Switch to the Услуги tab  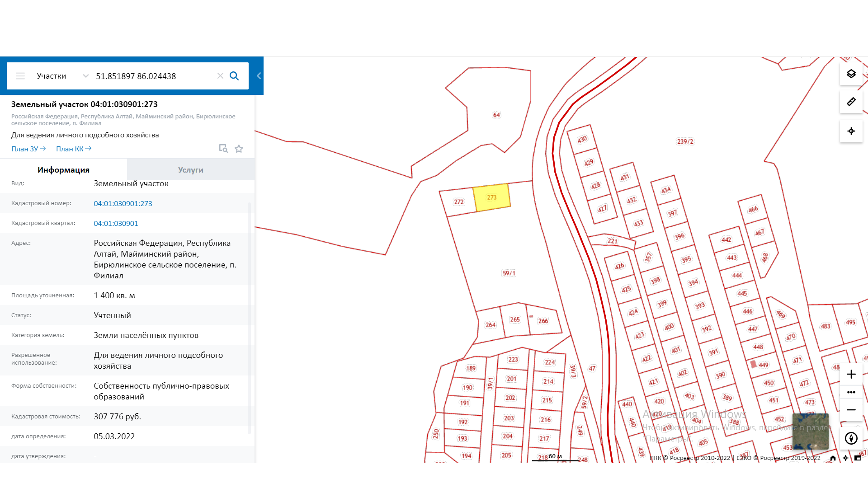coord(190,170)
